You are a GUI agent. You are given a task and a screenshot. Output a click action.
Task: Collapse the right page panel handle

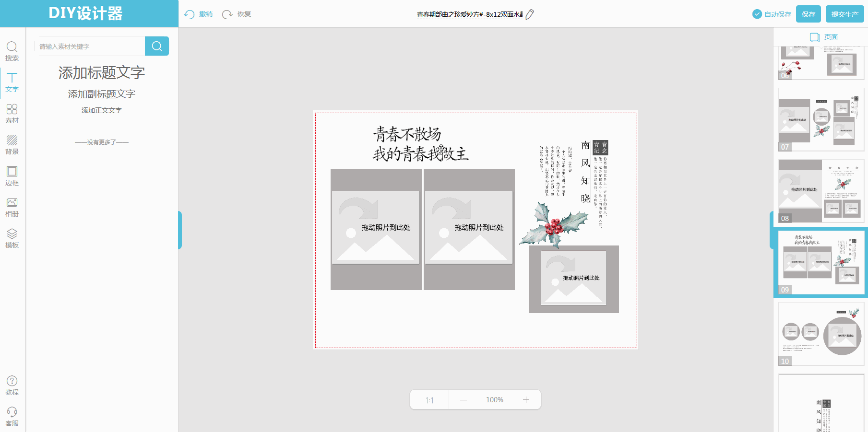(772, 230)
